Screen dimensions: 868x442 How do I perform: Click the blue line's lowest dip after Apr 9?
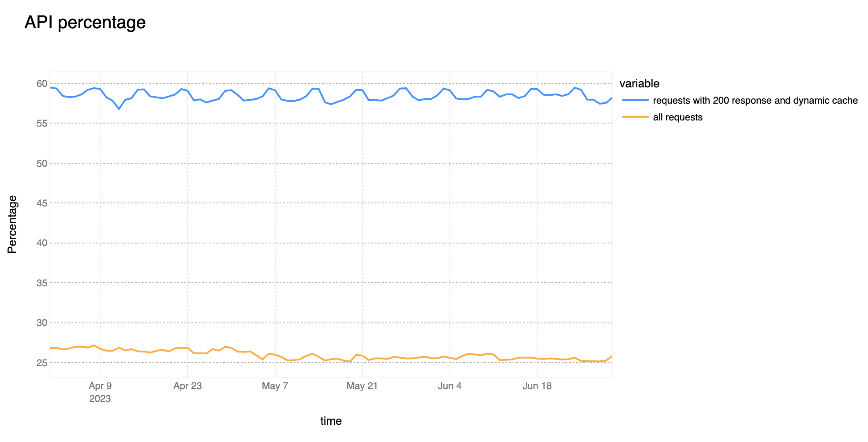(119, 109)
